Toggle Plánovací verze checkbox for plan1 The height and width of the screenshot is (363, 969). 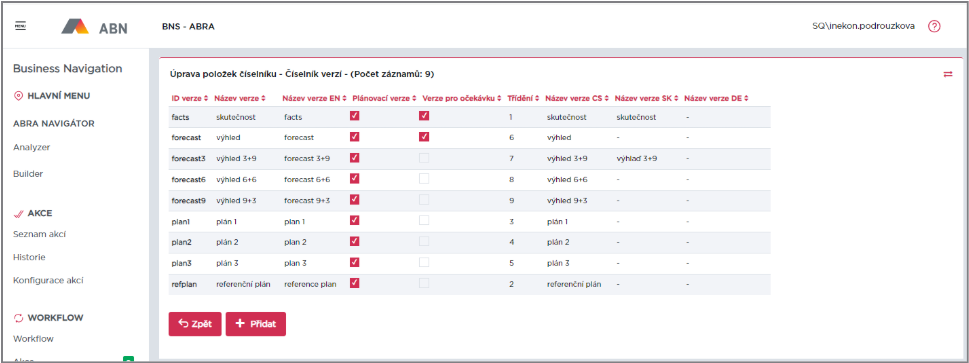click(x=355, y=220)
